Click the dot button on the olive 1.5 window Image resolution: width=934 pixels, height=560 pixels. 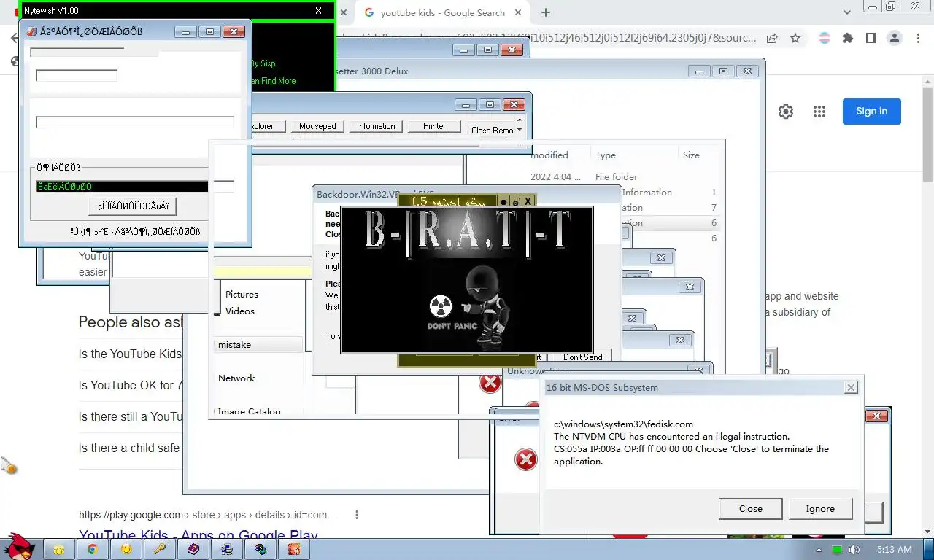tap(503, 201)
